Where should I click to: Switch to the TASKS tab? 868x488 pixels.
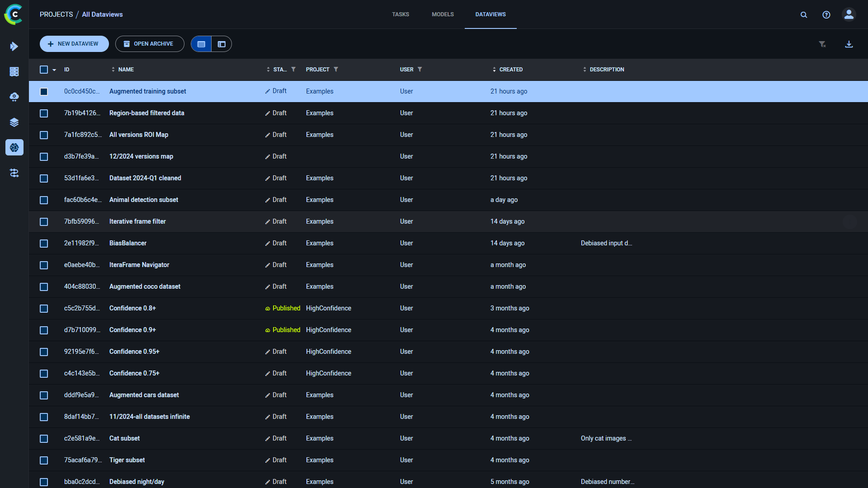point(400,14)
